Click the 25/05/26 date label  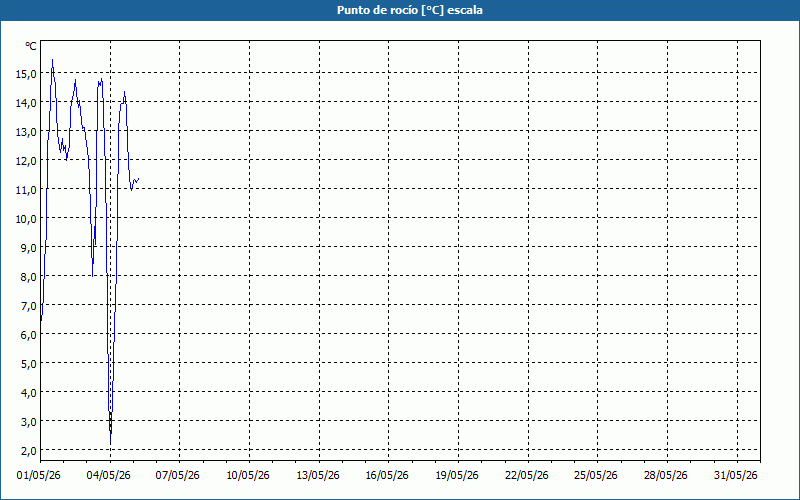click(596, 476)
